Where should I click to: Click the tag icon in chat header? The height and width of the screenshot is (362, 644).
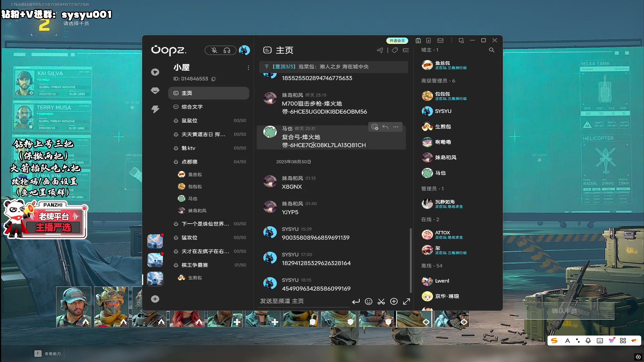click(395, 50)
